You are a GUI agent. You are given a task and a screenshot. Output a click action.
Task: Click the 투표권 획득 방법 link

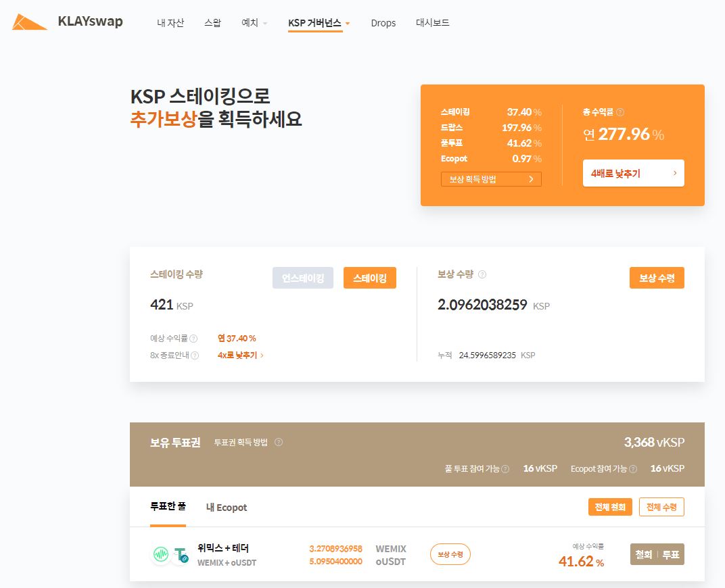pyautogui.click(x=241, y=443)
